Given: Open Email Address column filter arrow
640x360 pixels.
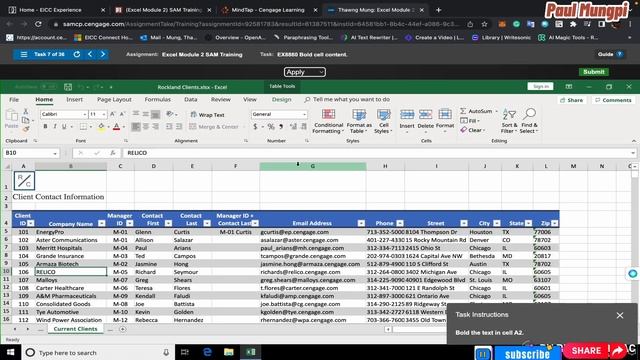Looking at the screenshot, I should click(361, 223).
